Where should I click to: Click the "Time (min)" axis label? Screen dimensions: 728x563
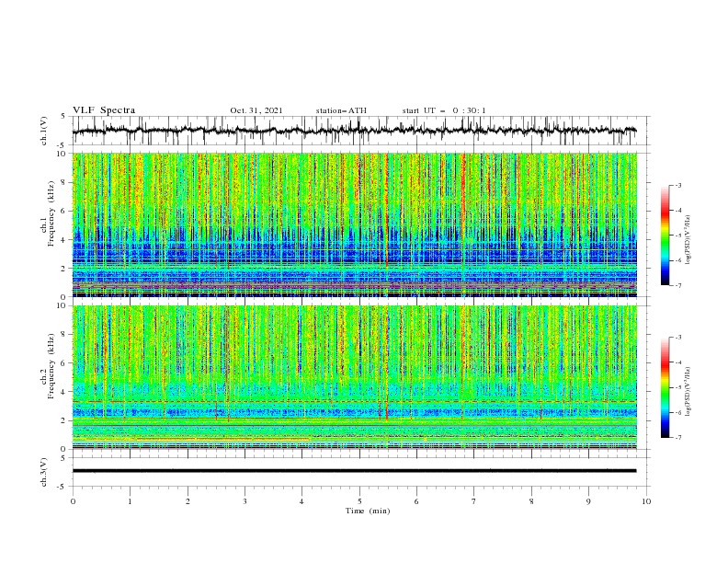368,511
